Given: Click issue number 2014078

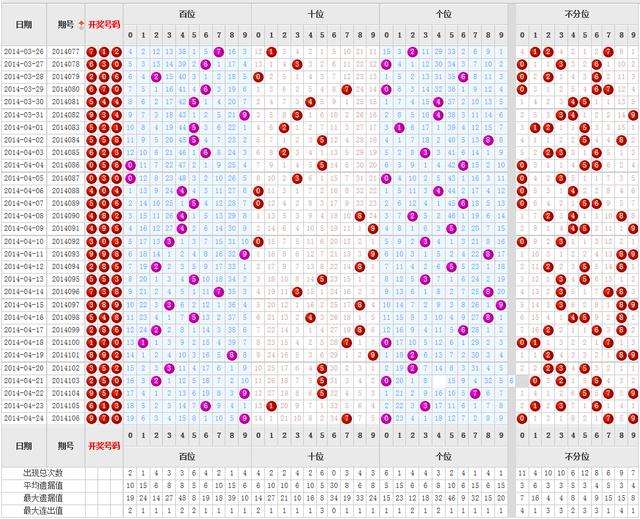Looking at the screenshot, I should point(66,64).
